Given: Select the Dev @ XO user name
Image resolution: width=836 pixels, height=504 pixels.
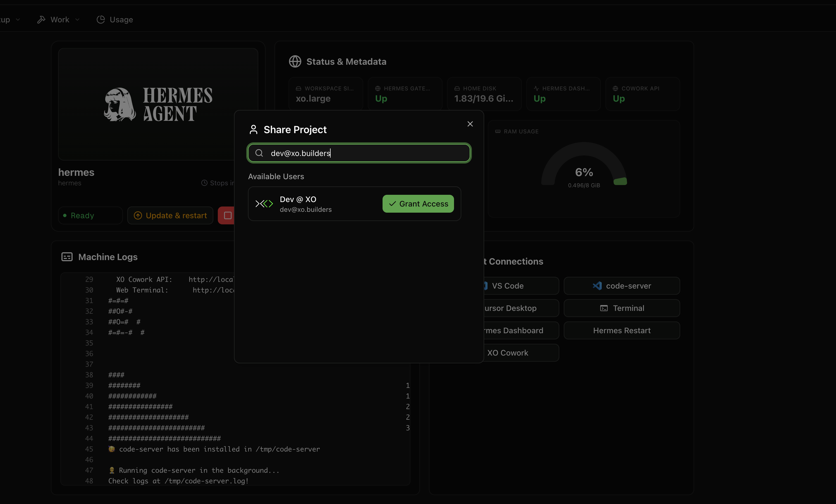Looking at the screenshot, I should 298,199.
